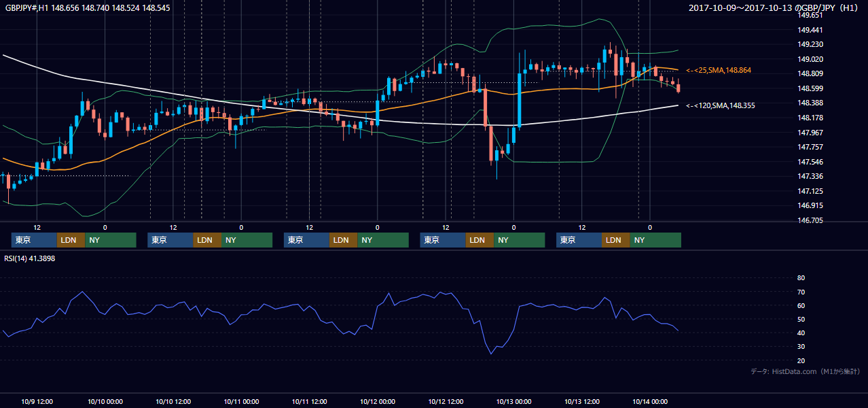Image resolution: width=868 pixels, height=408 pixels.
Task: Click price axis value 148.809
Action: tap(811, 73)
